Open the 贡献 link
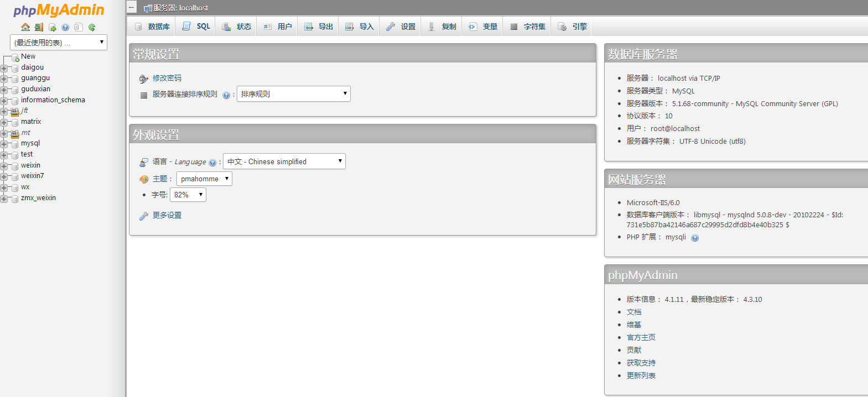 [634, 351]
